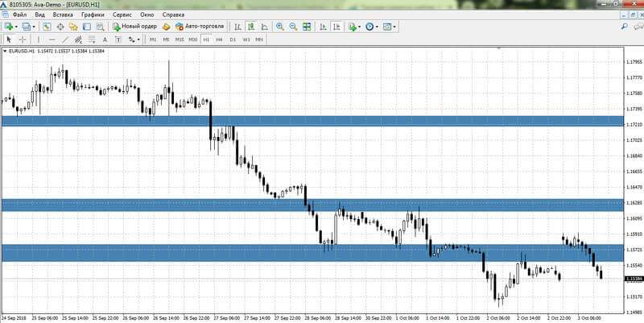Tile chart windows icon
This screenshot has width=644, height=323.
tap(307, 27)
